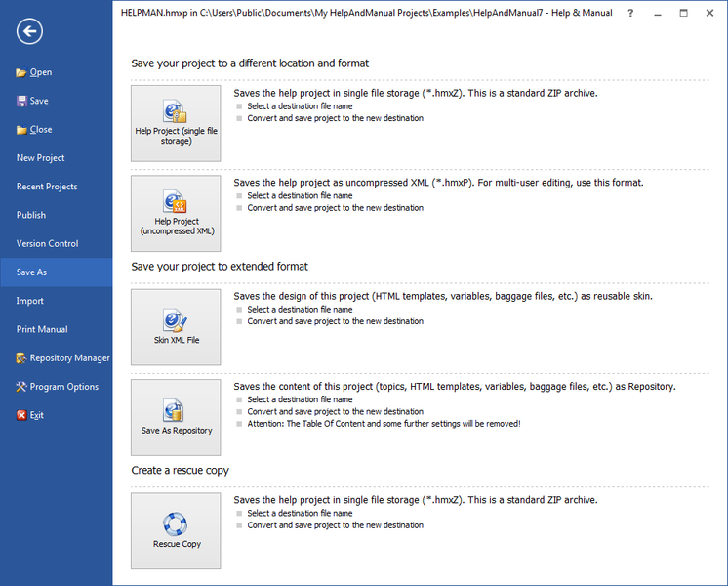Click the 'Saves the content of this project' description

pyautogui.click(x=455, y=387)
